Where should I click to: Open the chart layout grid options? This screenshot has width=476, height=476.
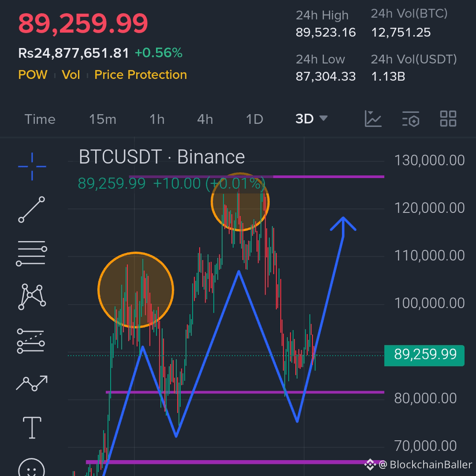point(447,119)
